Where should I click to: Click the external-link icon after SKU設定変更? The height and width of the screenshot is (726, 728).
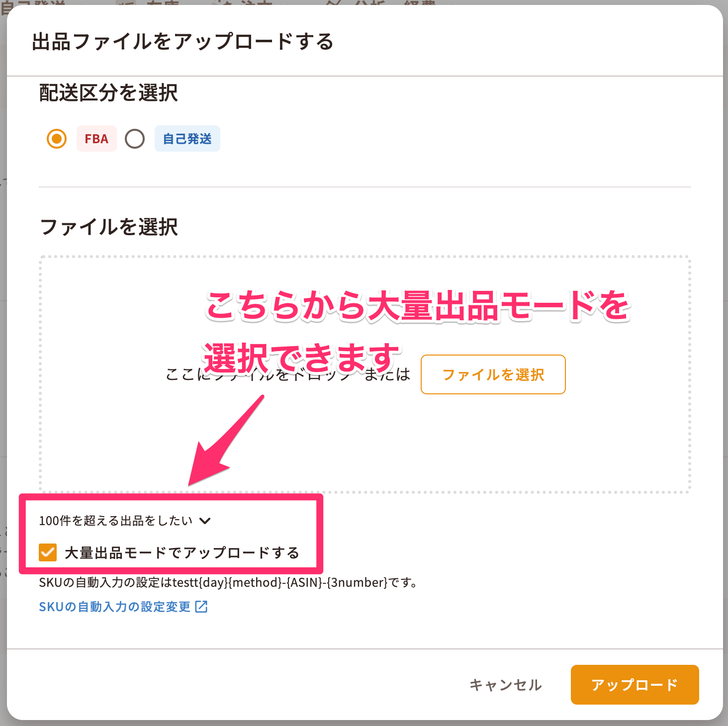tap(201, 607)
